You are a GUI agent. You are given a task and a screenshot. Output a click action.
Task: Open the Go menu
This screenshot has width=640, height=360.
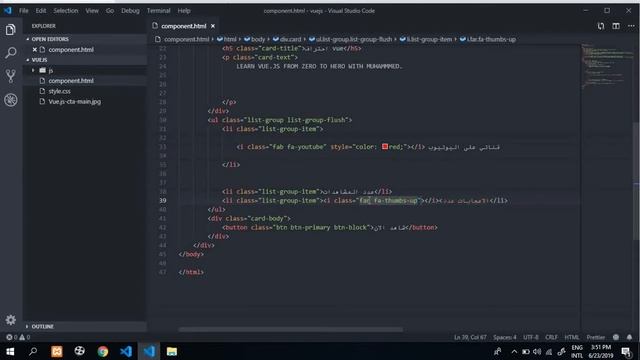point(110,11)
